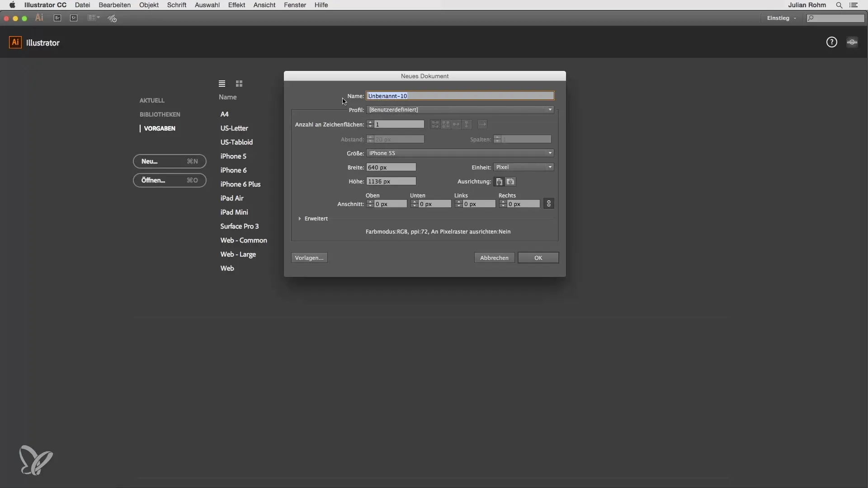
Task: Open Adobe Bridge via the Br icon
Action: click(57, 18)
